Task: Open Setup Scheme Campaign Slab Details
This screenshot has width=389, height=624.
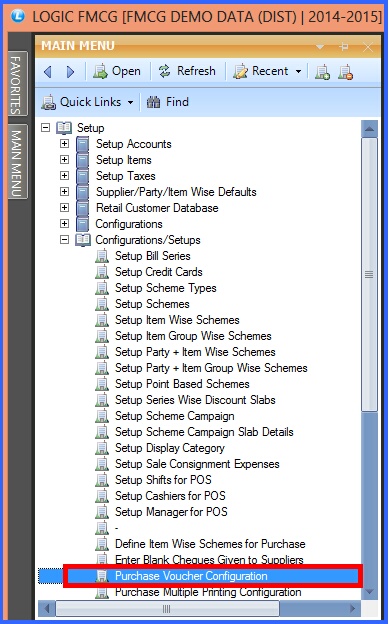Action: (204, 432)
